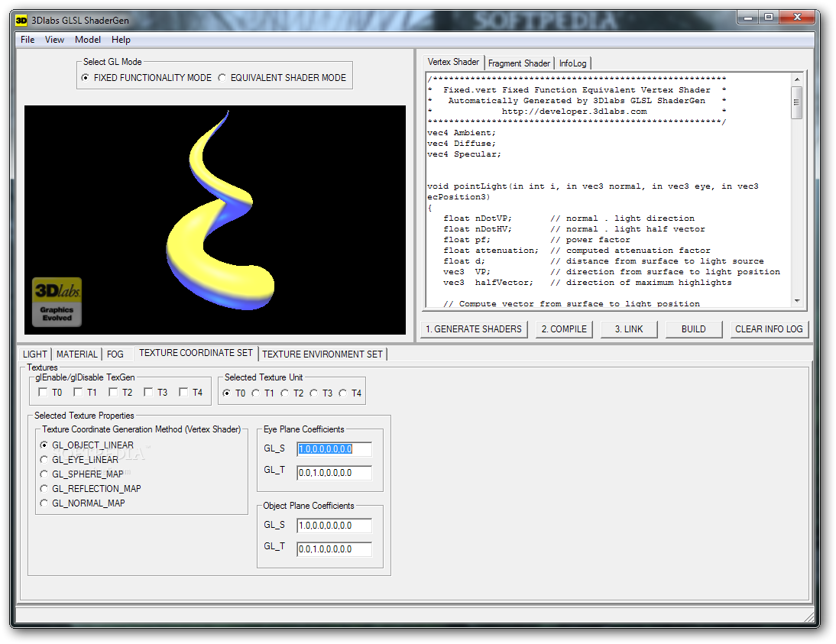Click the 3Dlabs Graphics Evolved logo
The height and width of the screenshot is (644, 836).
tap(57, 302)
